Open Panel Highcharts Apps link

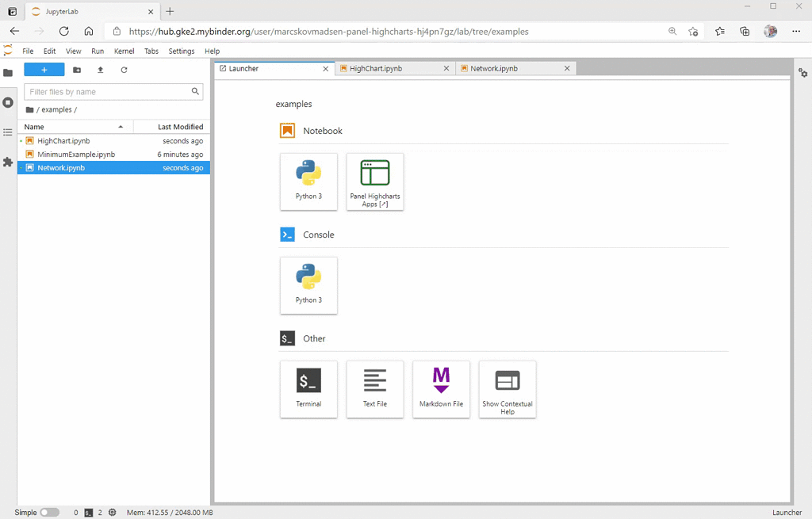click(374, 181)
